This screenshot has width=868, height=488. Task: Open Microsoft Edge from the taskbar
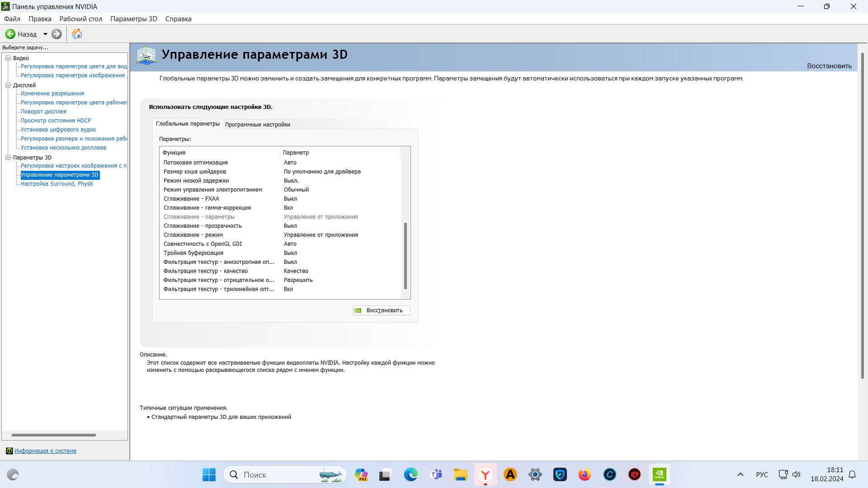click(x=410, y=474)
